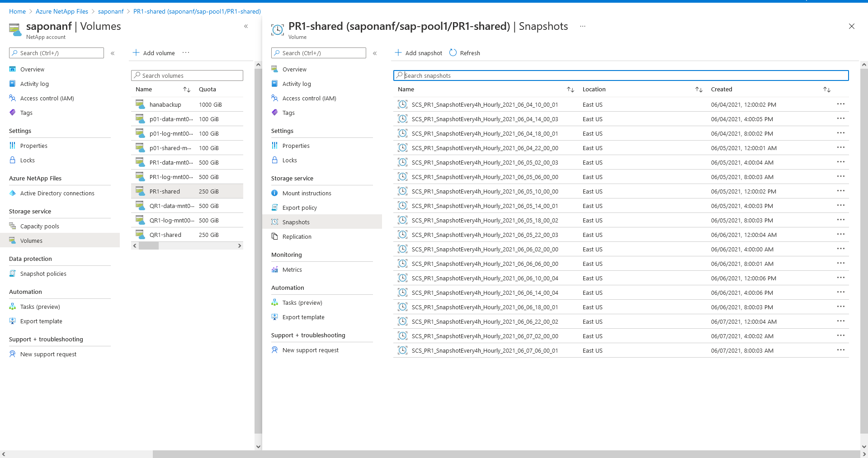Click the volume icon beside QR1-shared
This screenshot has width=868, height=458.
click(x=140, y=235)
